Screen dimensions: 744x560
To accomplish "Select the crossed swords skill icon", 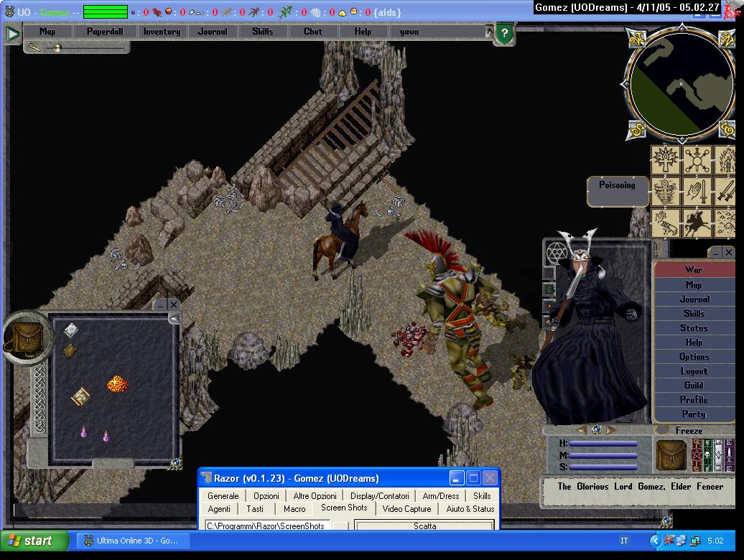I will point(725,191).
